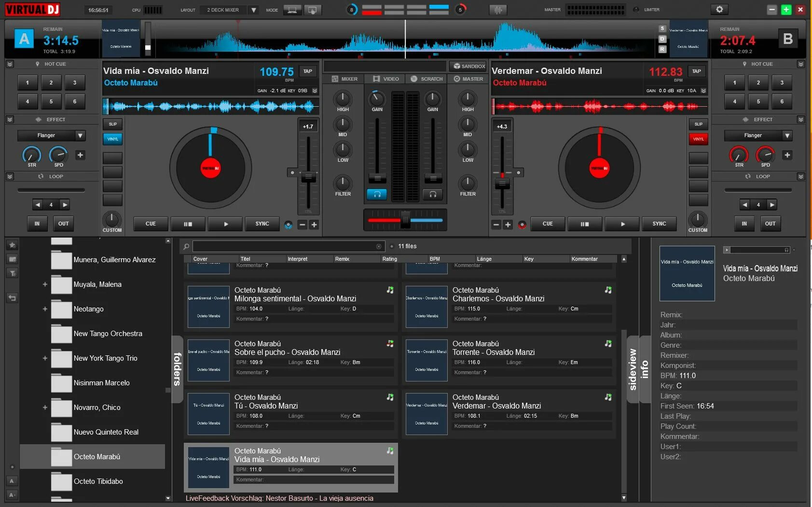Open the settings gear in top bar

pyautogui.click(x=719, y=10)
